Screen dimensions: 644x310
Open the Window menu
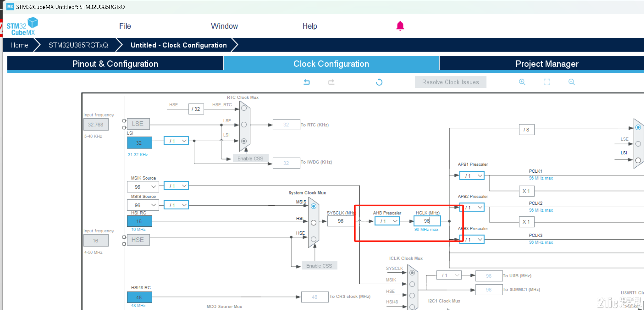[224, 26]
